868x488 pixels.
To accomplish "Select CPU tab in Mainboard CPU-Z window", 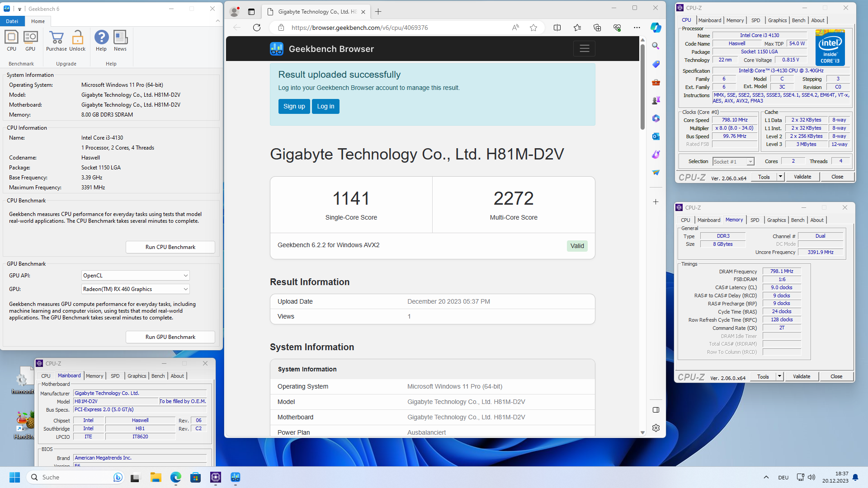I will (46, 376).
